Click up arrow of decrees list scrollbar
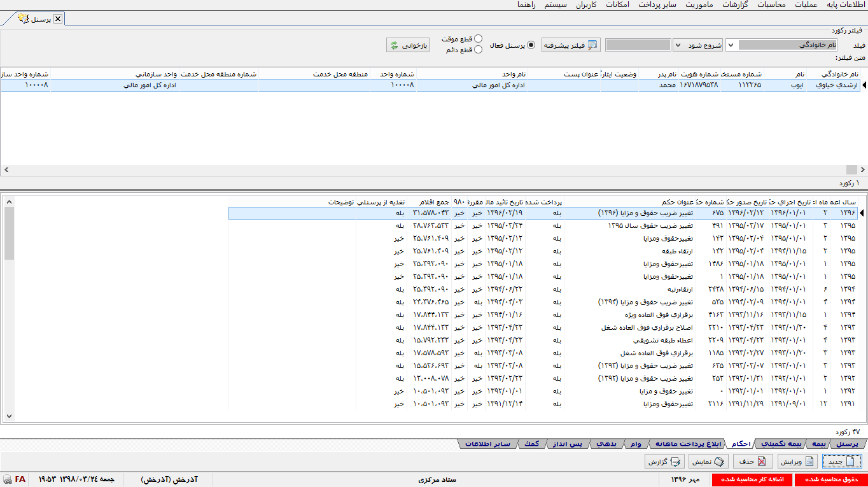Screen dimensions: 868x487 pos(9,202)
